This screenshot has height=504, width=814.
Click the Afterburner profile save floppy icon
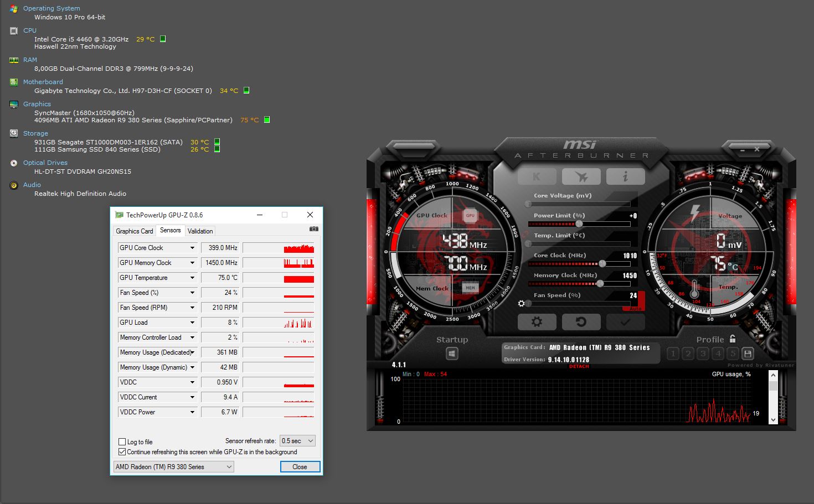coord(748,354)
